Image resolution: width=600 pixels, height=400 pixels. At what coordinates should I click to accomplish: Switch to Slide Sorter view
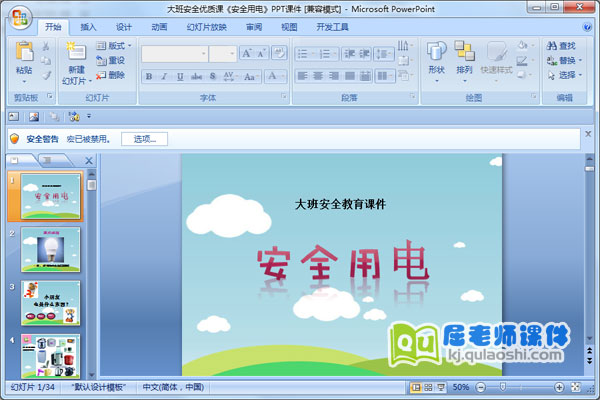pyautogui.click(x=428, y=387)
